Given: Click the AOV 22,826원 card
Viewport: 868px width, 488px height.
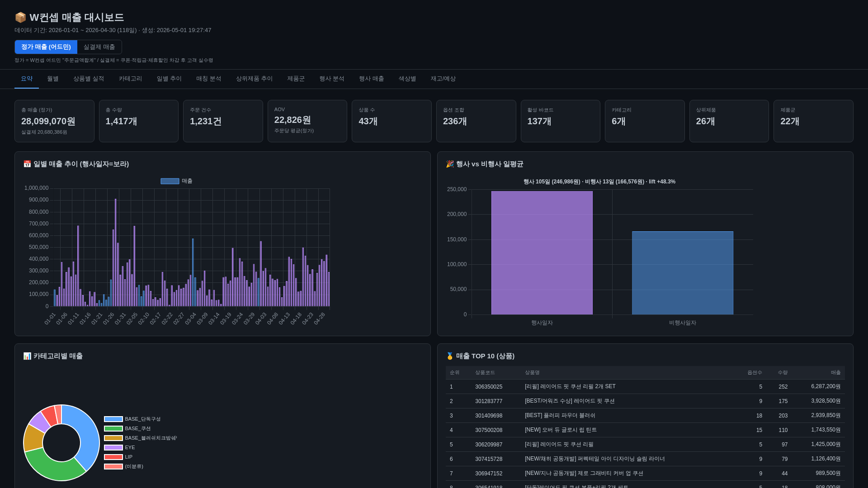Looking at the screenshot, I should [x=307, y=121].
